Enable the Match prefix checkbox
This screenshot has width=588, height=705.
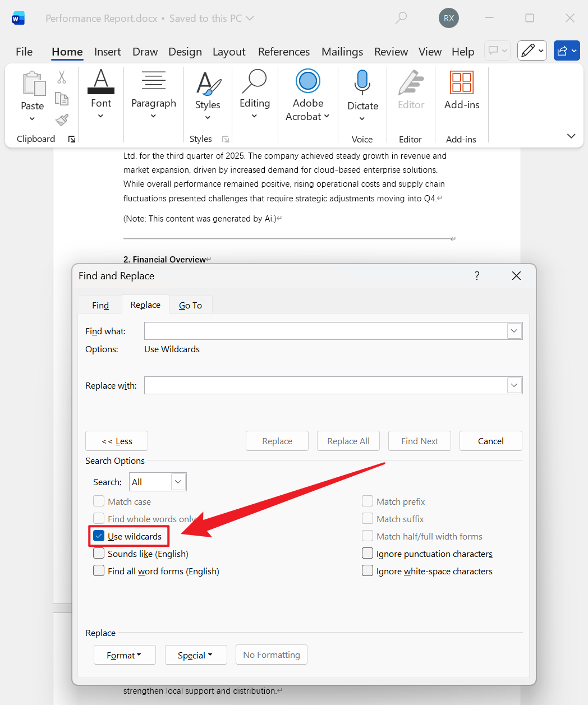(x=367, y=501)
